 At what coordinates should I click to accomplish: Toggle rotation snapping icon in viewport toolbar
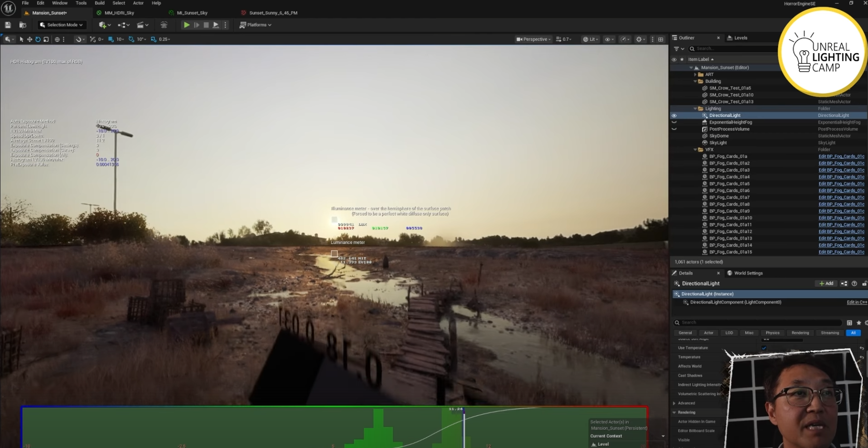131,39
